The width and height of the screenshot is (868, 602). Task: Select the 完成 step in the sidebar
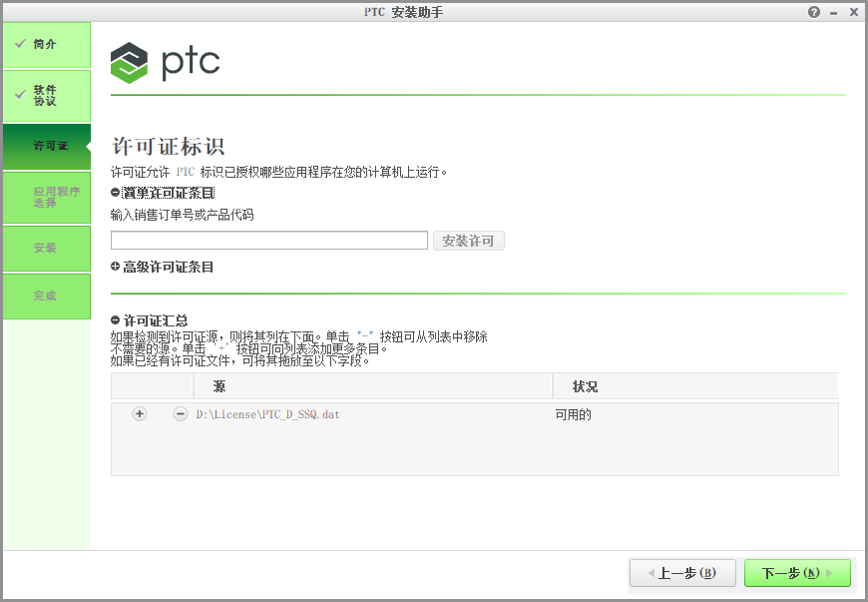click(47, 296)
